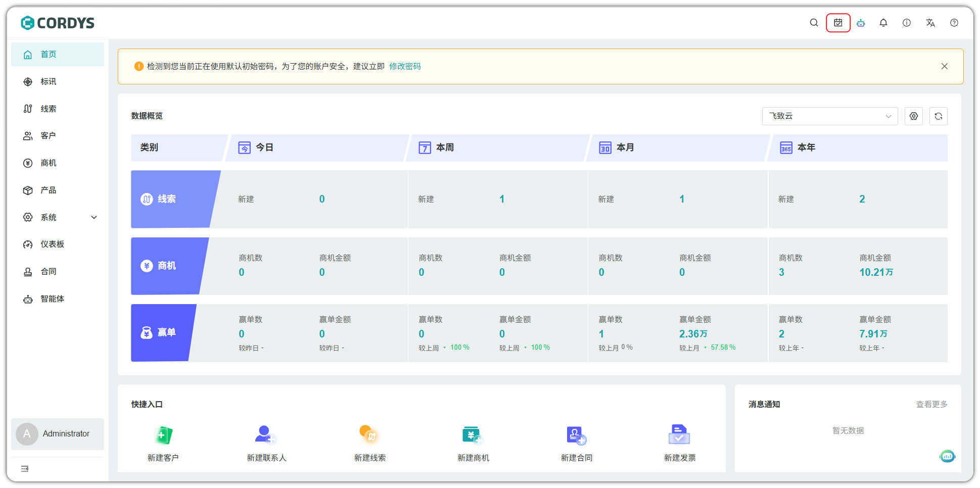Click the info icon in top bar
Image resolution: width=980 pixels, height=488 pixels.
pyautogui.click(x=906, y=23)
